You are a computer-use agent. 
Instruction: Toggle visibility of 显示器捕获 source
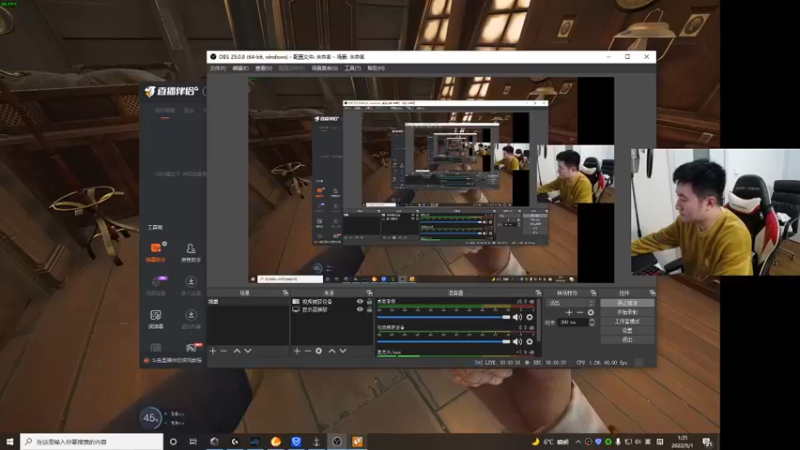click(360, 309)
